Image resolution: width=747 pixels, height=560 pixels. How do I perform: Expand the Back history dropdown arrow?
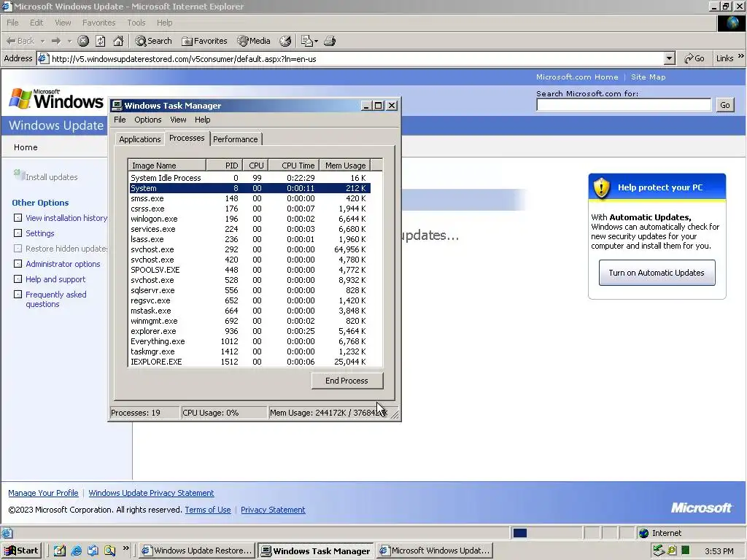[x=42, y=41]
